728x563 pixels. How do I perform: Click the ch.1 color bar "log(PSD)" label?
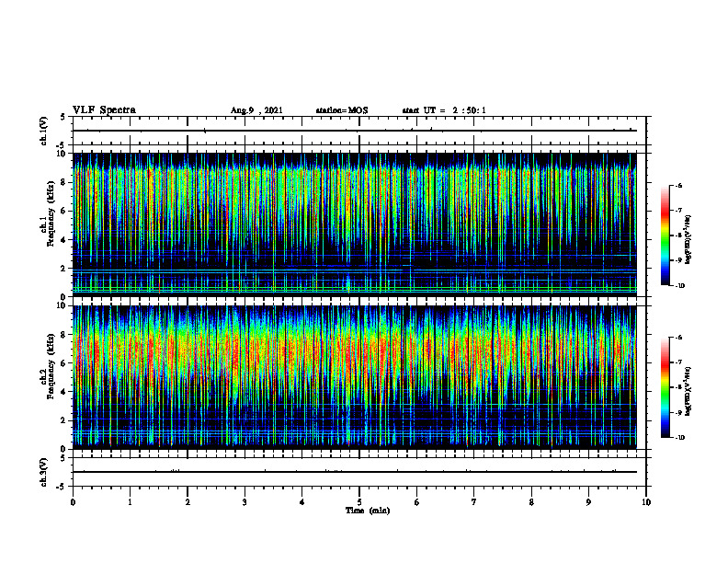pyautogui.click(x=688, y=240)
